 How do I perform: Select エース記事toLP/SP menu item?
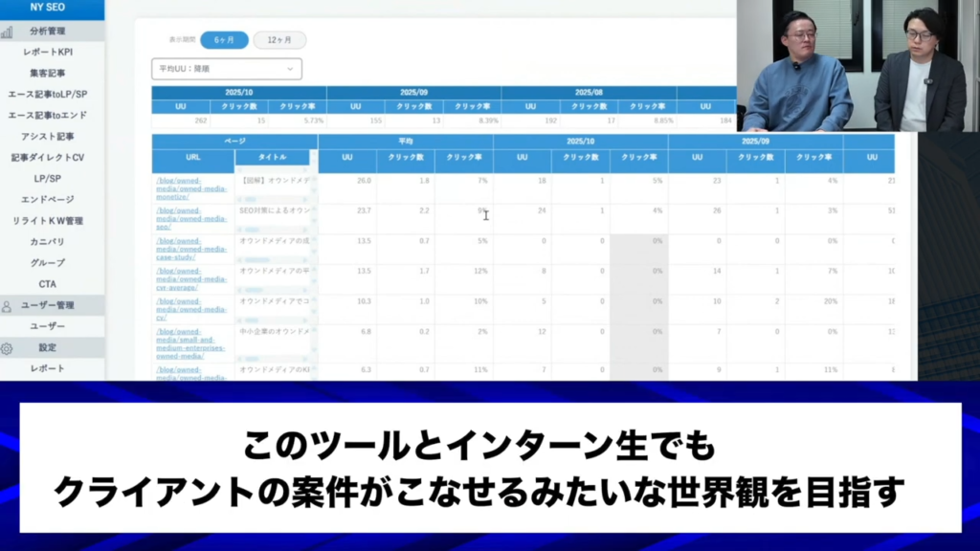[x=48, y=94]
